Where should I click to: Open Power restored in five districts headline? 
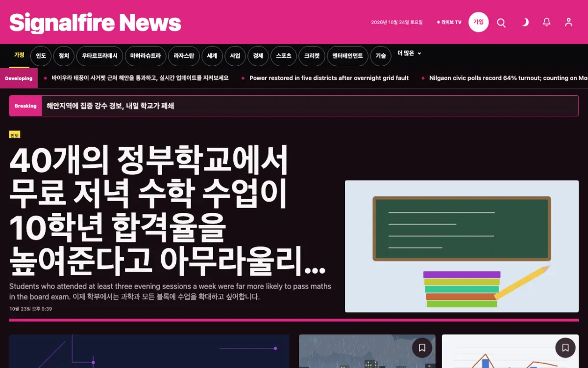click(329, 78)
